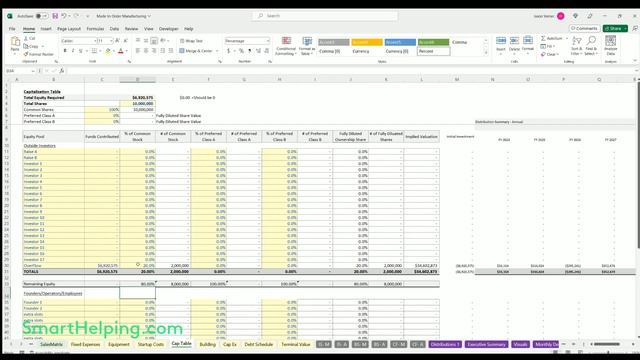Expand the Merge & Center arrow

click(x=217, y=51)
